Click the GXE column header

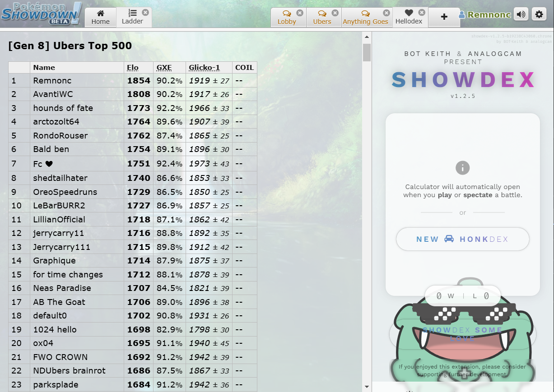(x=164, y=68)
